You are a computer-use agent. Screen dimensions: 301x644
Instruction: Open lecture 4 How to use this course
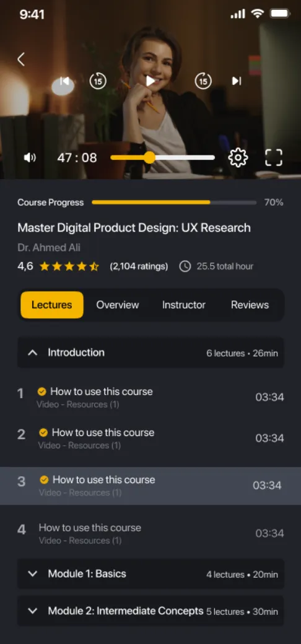[150, 533]
